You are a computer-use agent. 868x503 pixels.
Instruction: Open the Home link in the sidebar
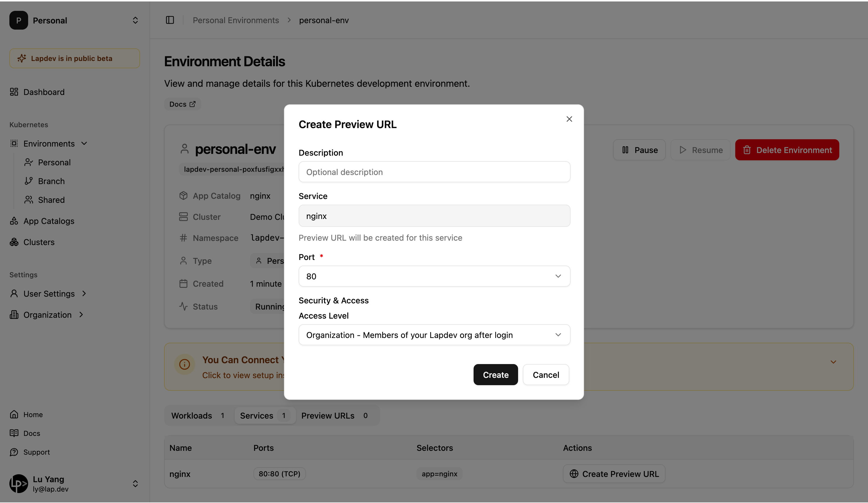pos(33,414)
